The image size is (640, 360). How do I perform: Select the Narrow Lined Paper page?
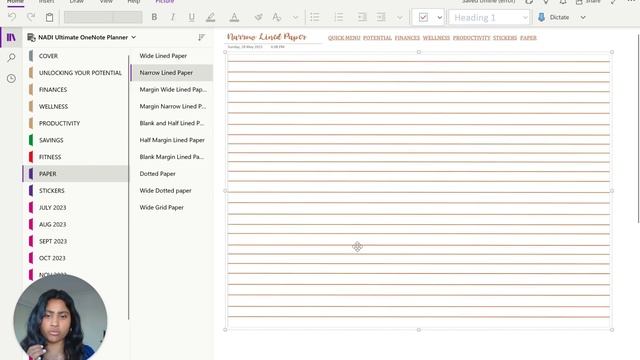172,73
